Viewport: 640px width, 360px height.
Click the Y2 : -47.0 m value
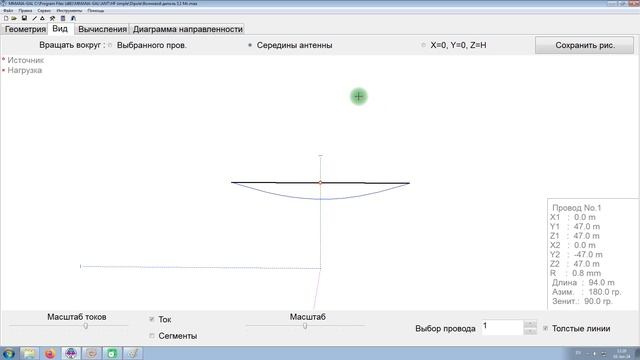(x=576, y=254)
